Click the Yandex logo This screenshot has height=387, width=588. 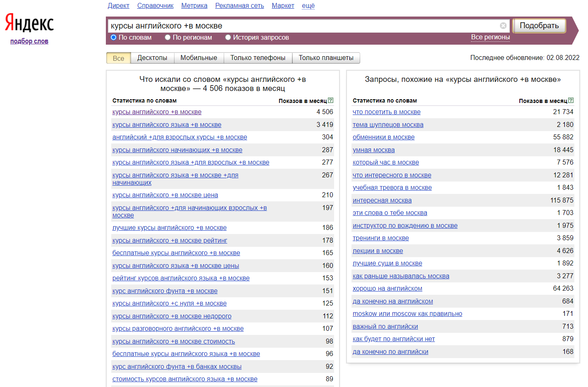(x=29, y=23)
